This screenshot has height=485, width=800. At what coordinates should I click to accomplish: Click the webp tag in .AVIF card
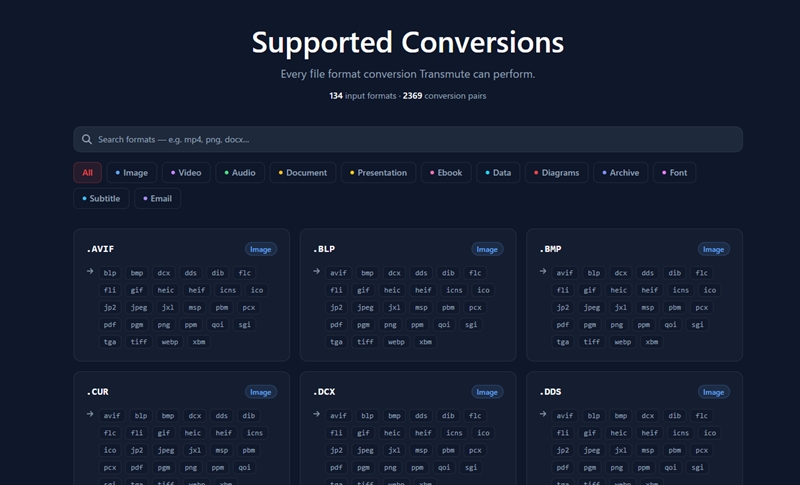(x=169, y=342)
